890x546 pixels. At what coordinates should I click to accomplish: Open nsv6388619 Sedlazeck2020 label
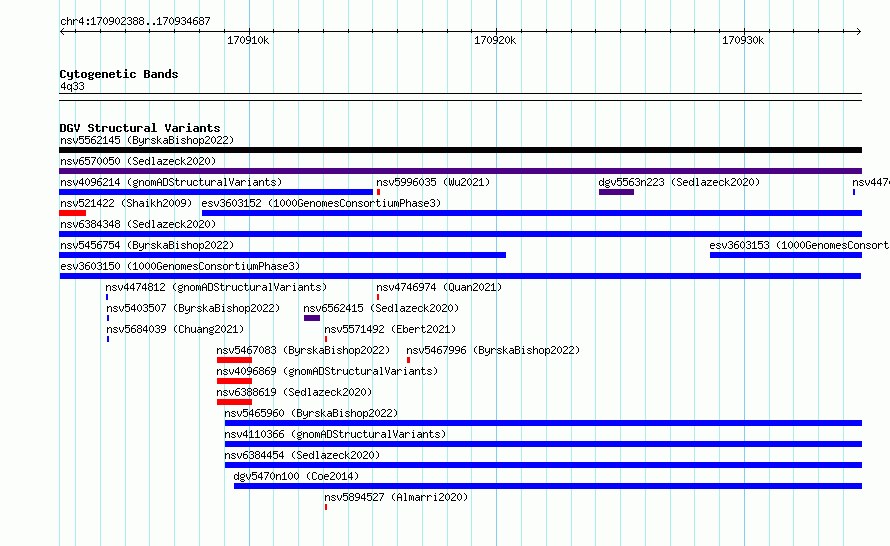tap(294, 392)
